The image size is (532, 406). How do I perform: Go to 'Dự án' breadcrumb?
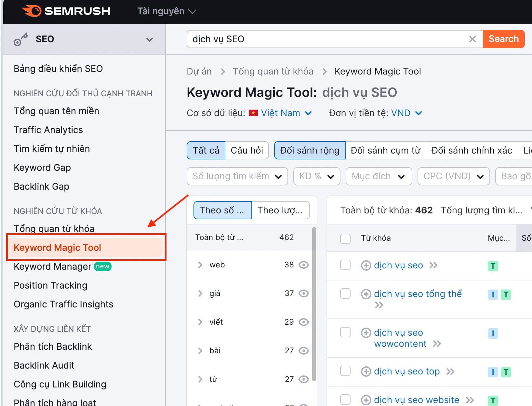[x=199, y=71]
